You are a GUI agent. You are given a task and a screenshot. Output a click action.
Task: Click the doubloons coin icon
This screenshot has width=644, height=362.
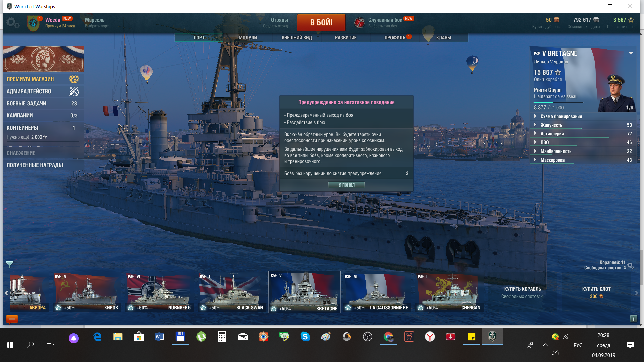click(556, 20)
